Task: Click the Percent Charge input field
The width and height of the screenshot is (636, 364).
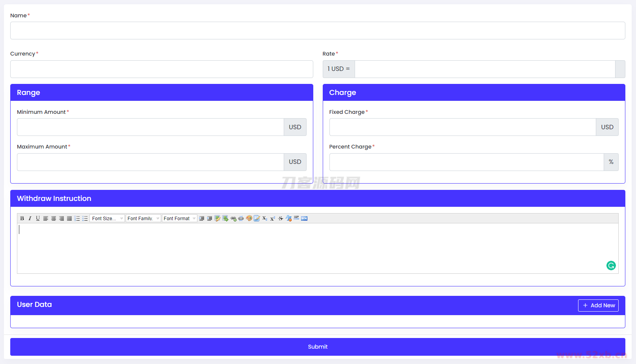Action: point(466,162)
